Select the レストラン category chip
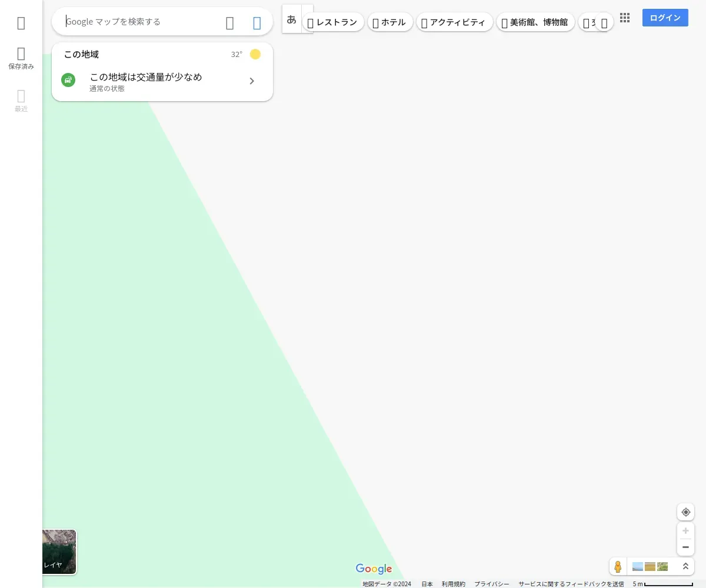Image resolution: width=706 pixels, height=588 pixels. point(333,22)
